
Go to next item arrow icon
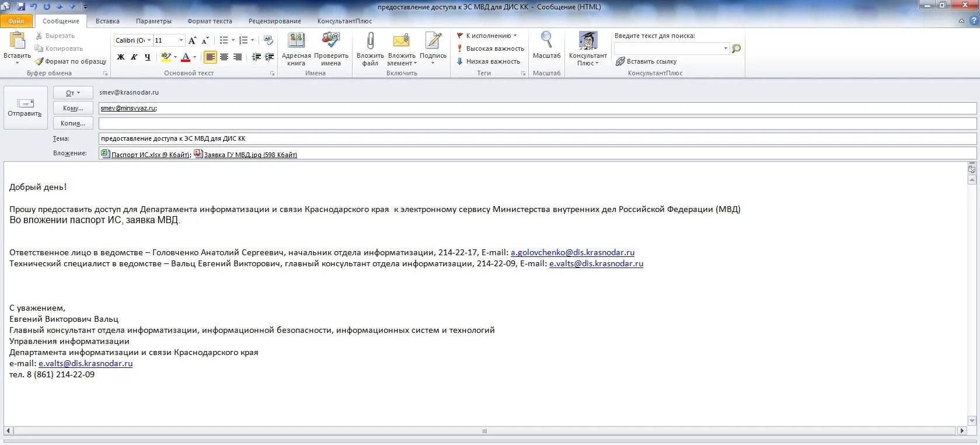pyautogui.click(x=72, y=6)
